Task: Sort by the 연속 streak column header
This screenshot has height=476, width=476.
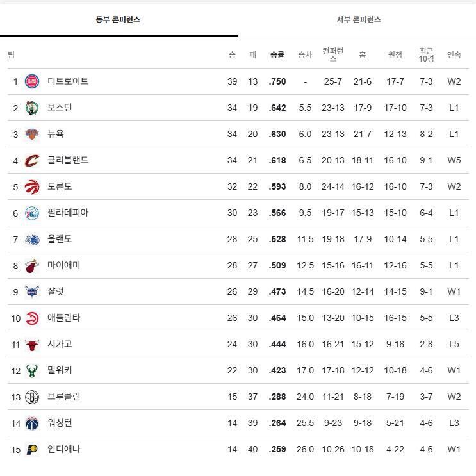Action: click(x=454, y=54)
